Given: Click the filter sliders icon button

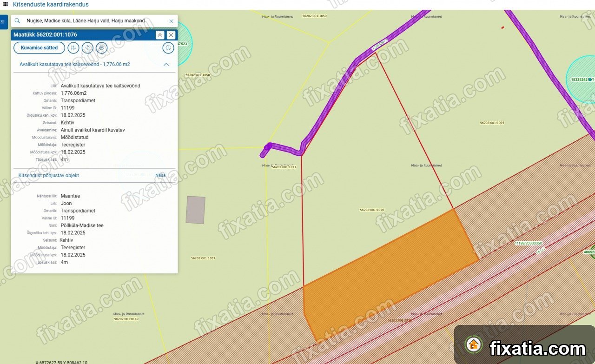Looking at the screenshot, I should coord(73,48).
